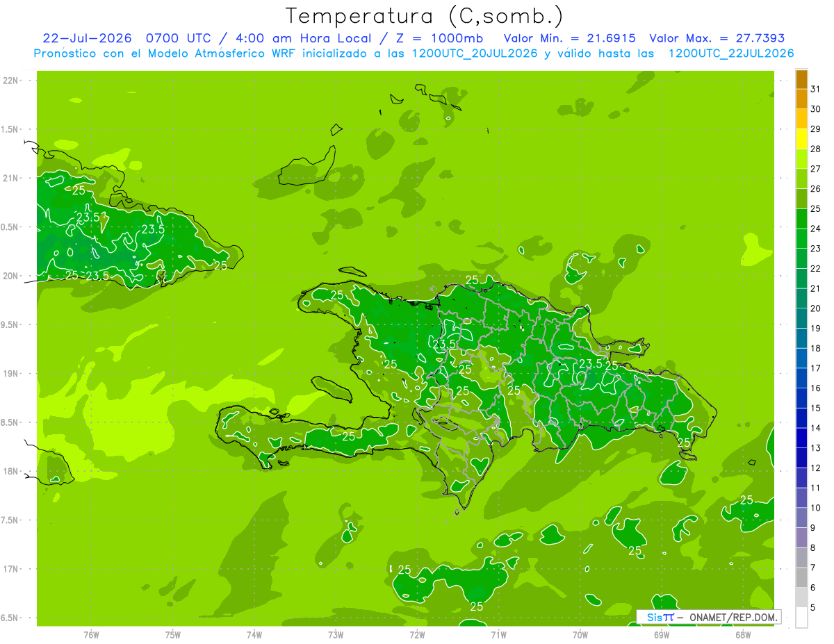Click legend label "5"
Image resolution: width=834 pixels, height=644 pixels.
click(x=813, y=608)
